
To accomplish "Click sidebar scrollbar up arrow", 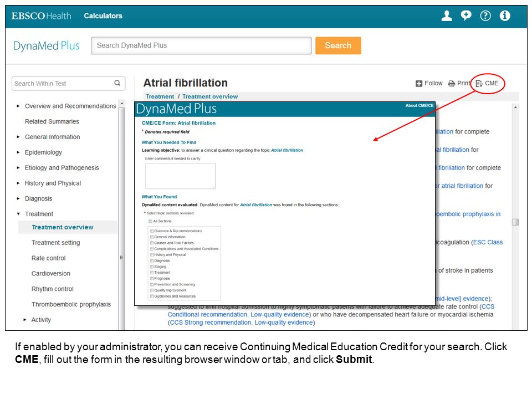I will click(x=122, y=103).
